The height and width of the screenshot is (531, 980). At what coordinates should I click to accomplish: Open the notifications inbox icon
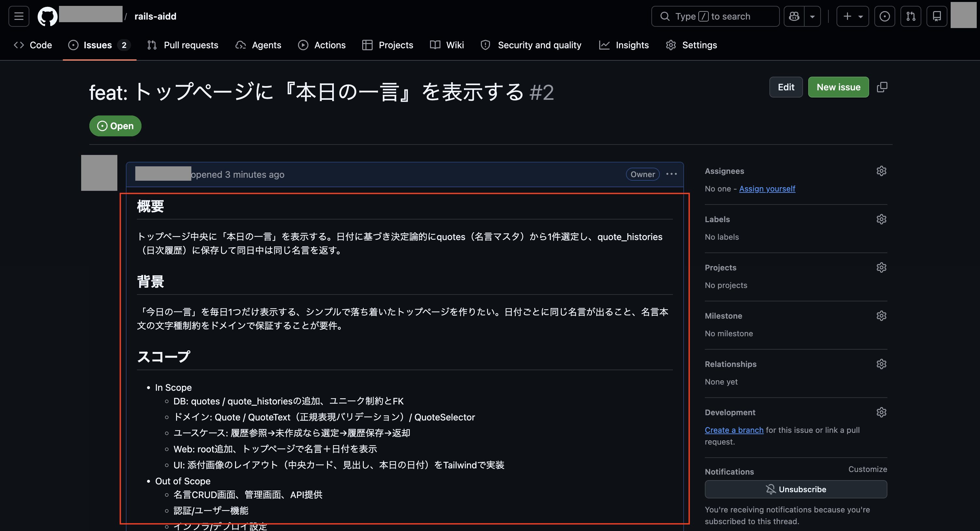(937, 16)
